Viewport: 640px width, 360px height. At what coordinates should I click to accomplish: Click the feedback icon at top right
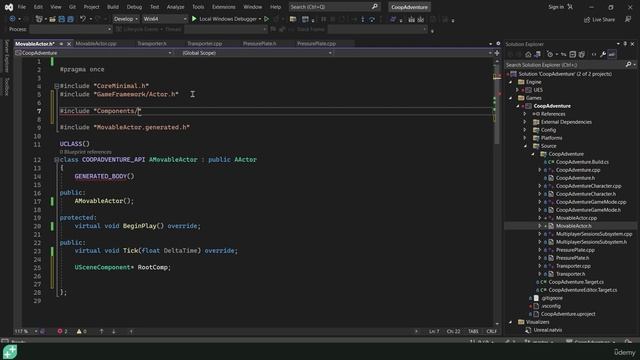point(628,20)
